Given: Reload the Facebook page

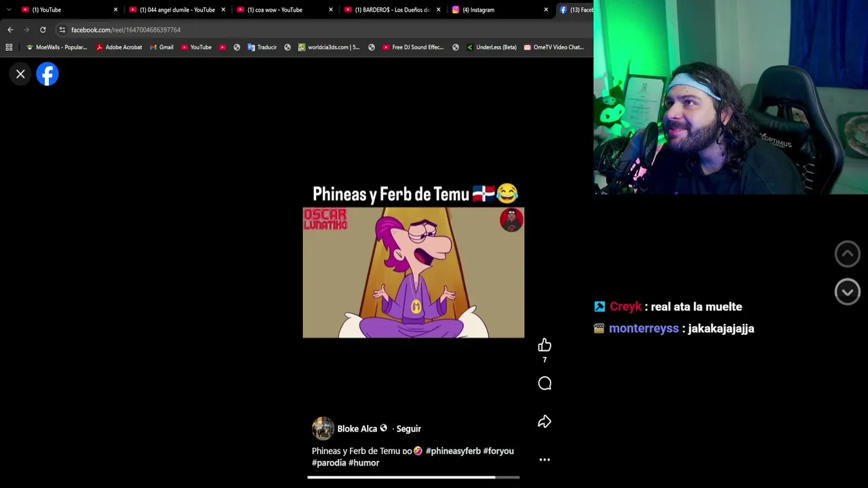Looking at the screenshot, I should (43, 30).
